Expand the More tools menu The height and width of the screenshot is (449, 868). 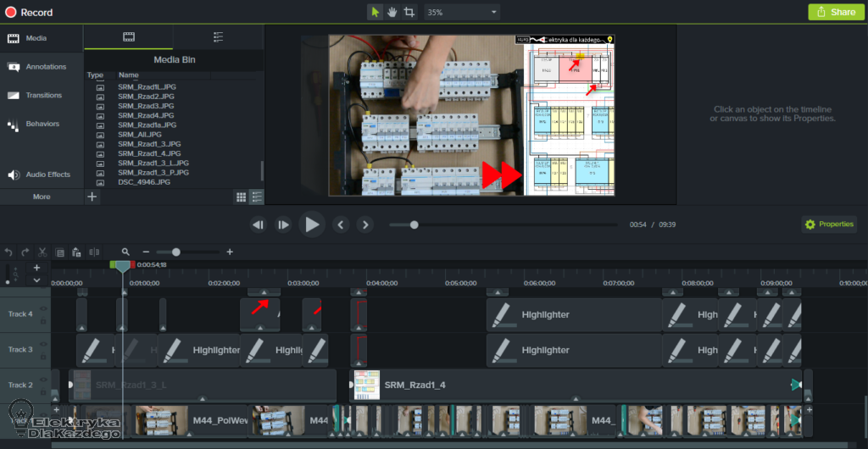42,197
